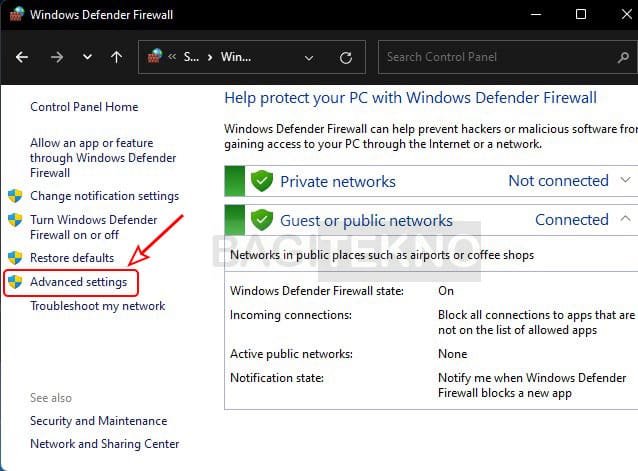Close the Windows Defender Firewall window
Image resolution: width=638 pixels, height=471 pixels.
tap(627, 14)
